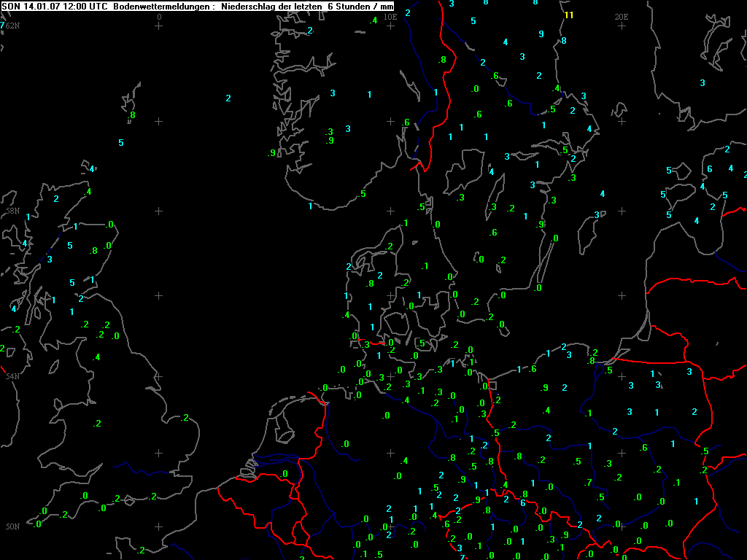Select the 10E longitude label
This screenshot has width=747, height=560.
(x=390, y=16)
